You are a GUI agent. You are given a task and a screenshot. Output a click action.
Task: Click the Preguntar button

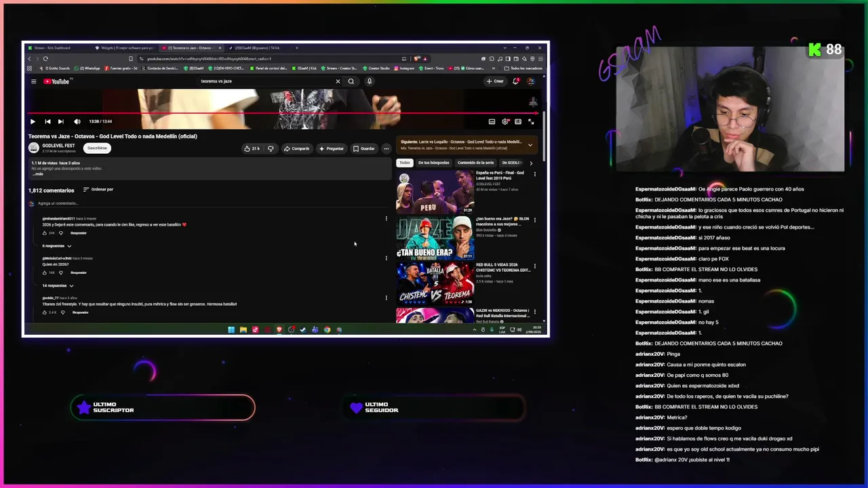coord(331,148)
